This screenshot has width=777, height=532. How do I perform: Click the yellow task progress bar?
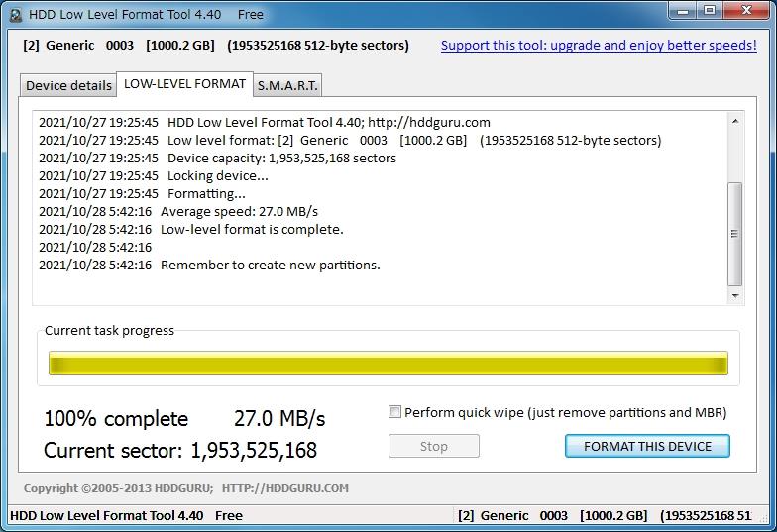click(388, 363)
